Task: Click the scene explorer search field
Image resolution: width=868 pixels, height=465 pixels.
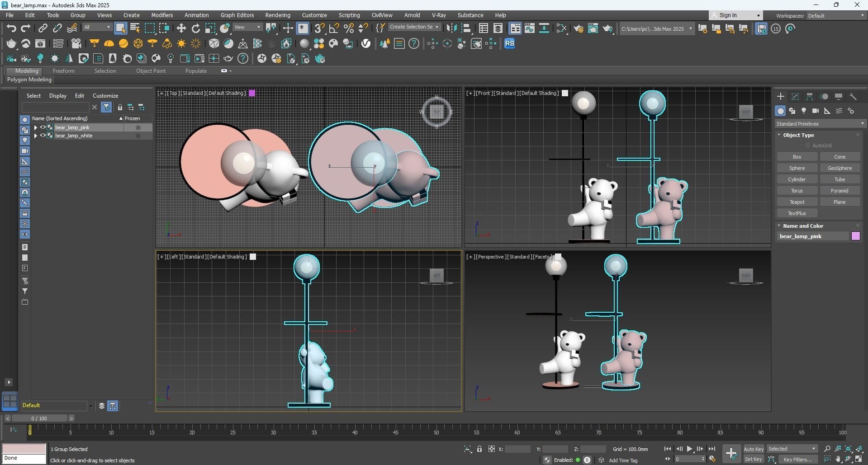Action: tap(55, 107)
